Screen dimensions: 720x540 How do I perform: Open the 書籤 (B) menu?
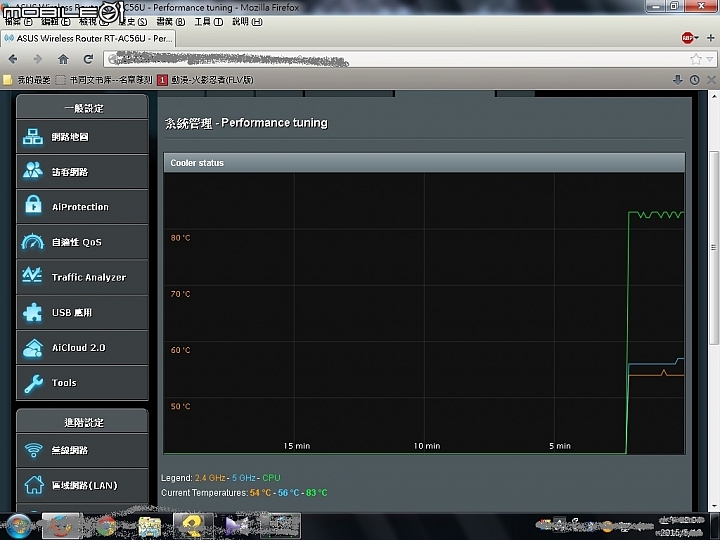click(x=171, y=22)
